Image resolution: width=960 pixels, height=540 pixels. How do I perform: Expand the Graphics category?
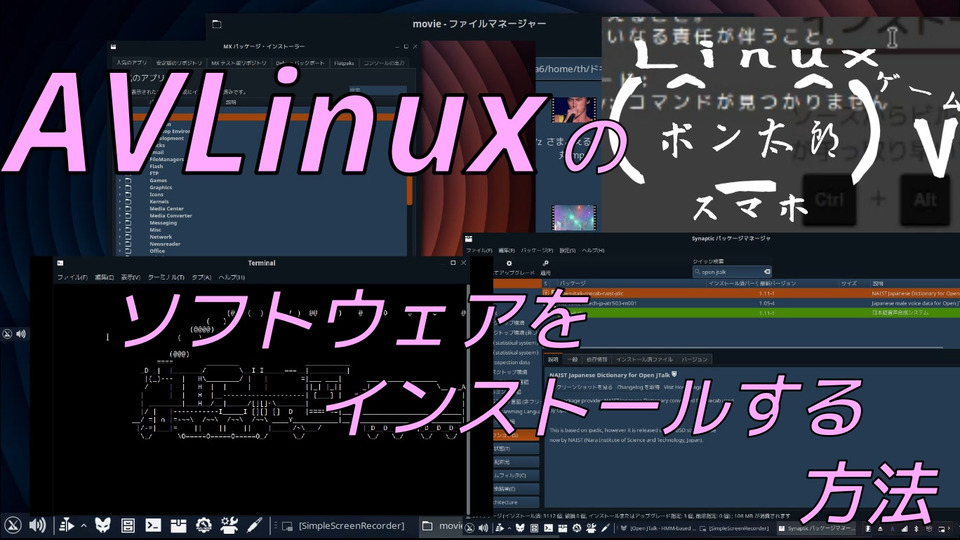(119, 188)
